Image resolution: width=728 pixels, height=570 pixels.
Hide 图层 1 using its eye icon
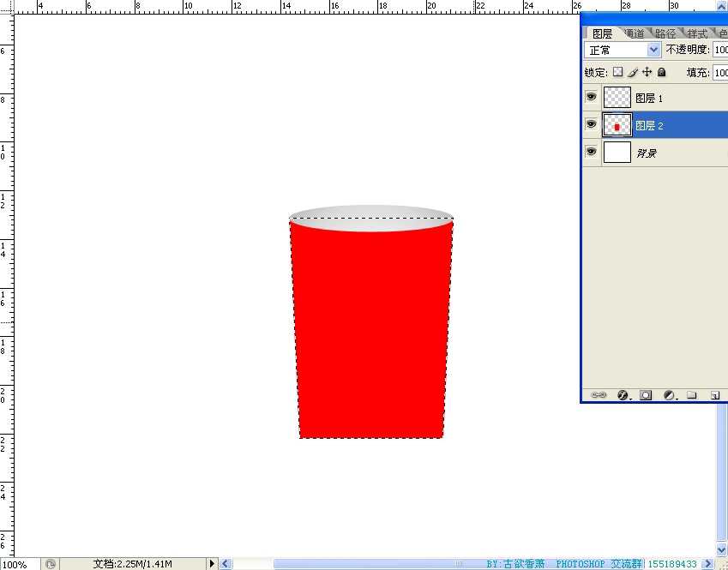point(591,98)
